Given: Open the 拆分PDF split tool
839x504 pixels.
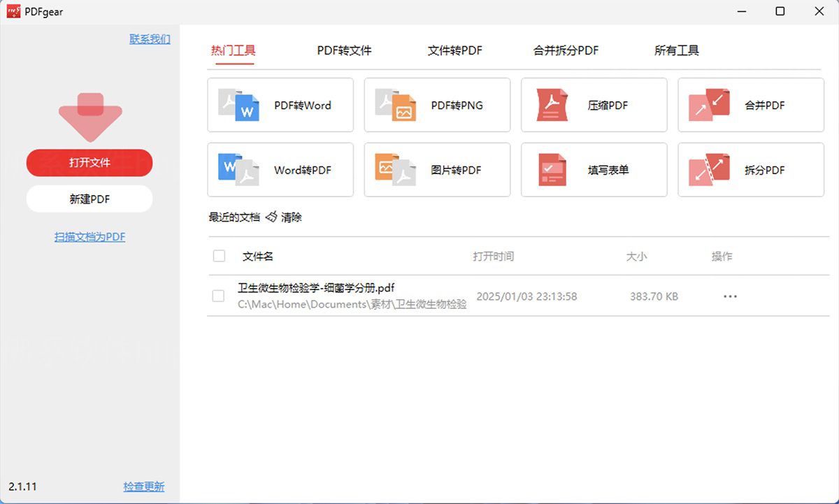Looking at the screenshot, I should point(750,170).
